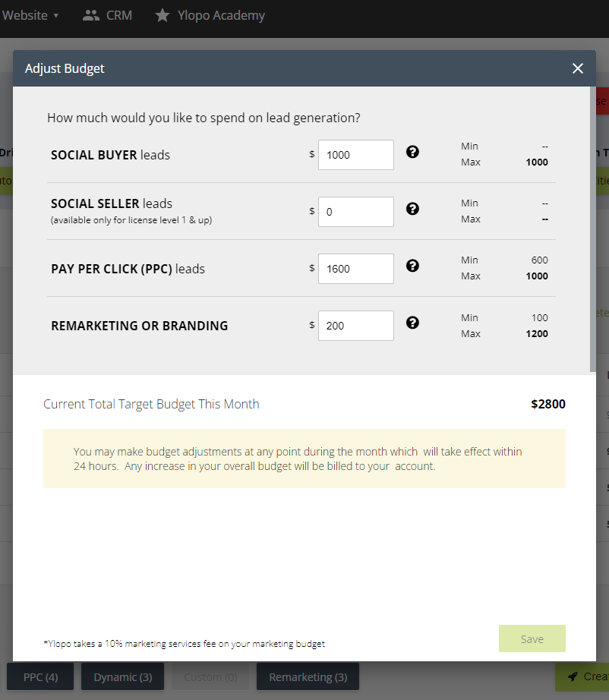Screen dimensions: 609x700
Task: Open the CRM menu item
Action: 119,15
